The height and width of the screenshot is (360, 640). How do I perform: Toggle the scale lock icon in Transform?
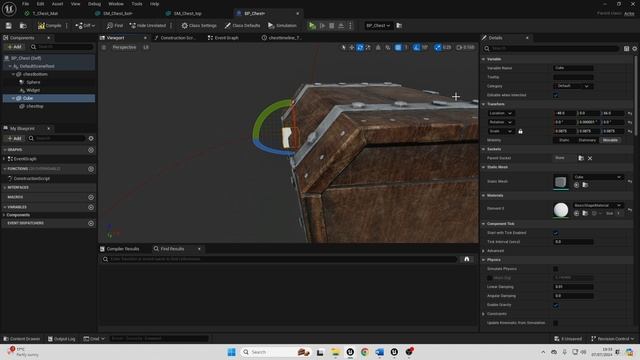520,131
